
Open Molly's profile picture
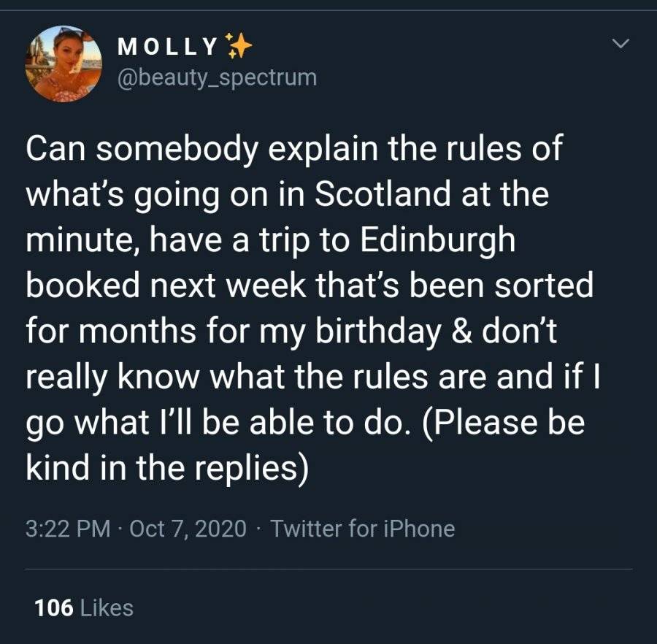click(64, 64)
